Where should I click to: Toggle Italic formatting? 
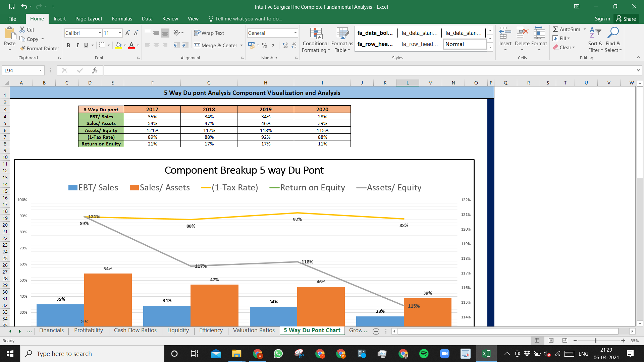(x=77, y=45)
